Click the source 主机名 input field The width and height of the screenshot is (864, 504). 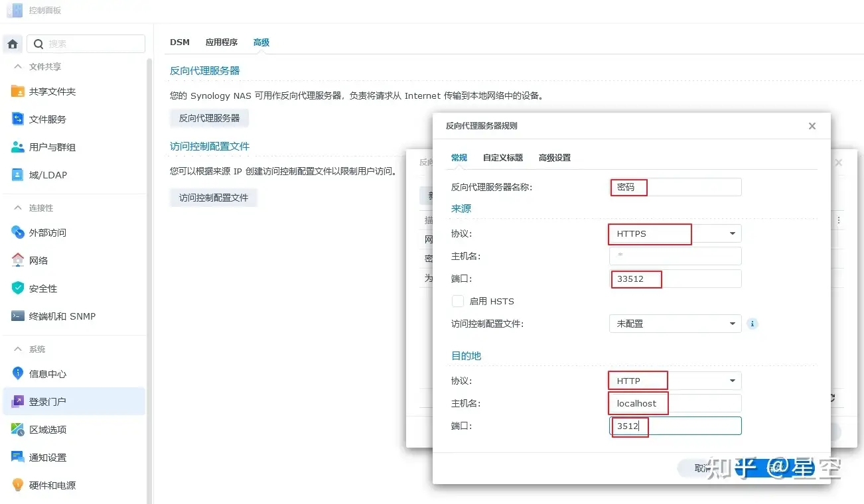tap(675, 256)
